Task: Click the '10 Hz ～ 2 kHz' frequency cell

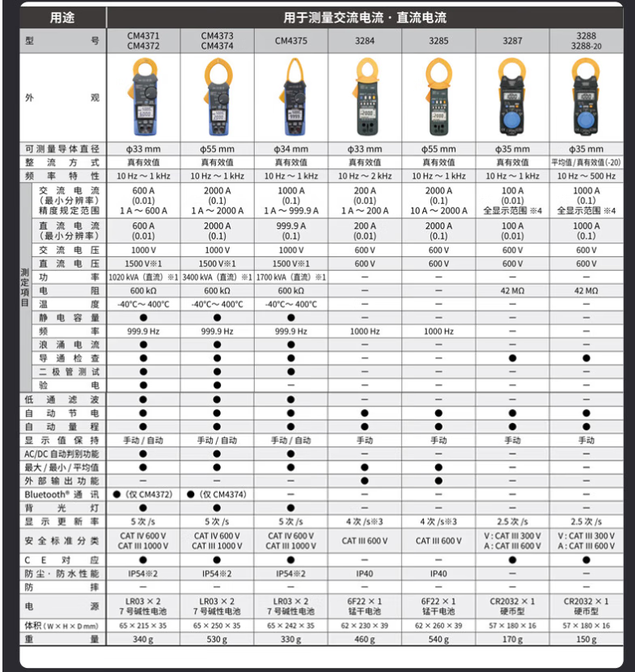Action: coord(365,175)
